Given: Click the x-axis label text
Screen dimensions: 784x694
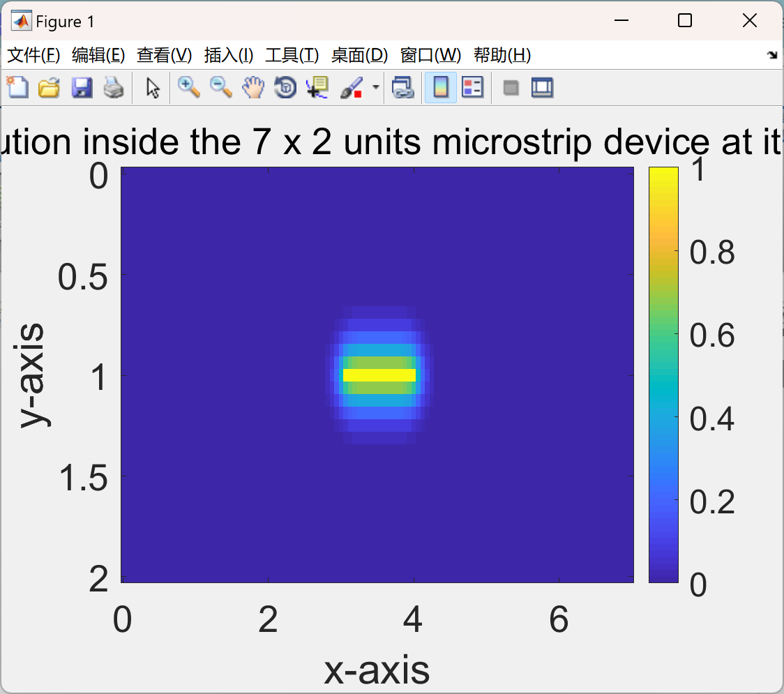Looking at the screenshot, I should point(377,670).
